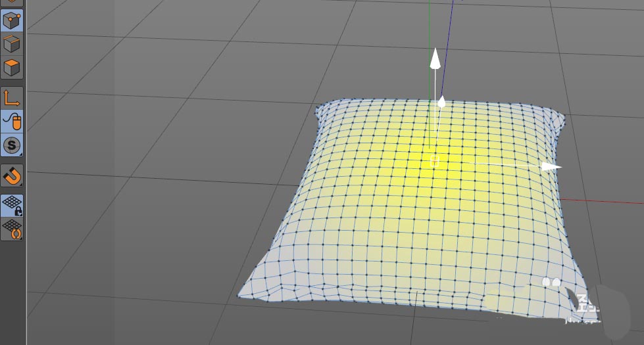Select the planar workplane icon
This screenshot has height=345, width=644.
pos(12,229)
